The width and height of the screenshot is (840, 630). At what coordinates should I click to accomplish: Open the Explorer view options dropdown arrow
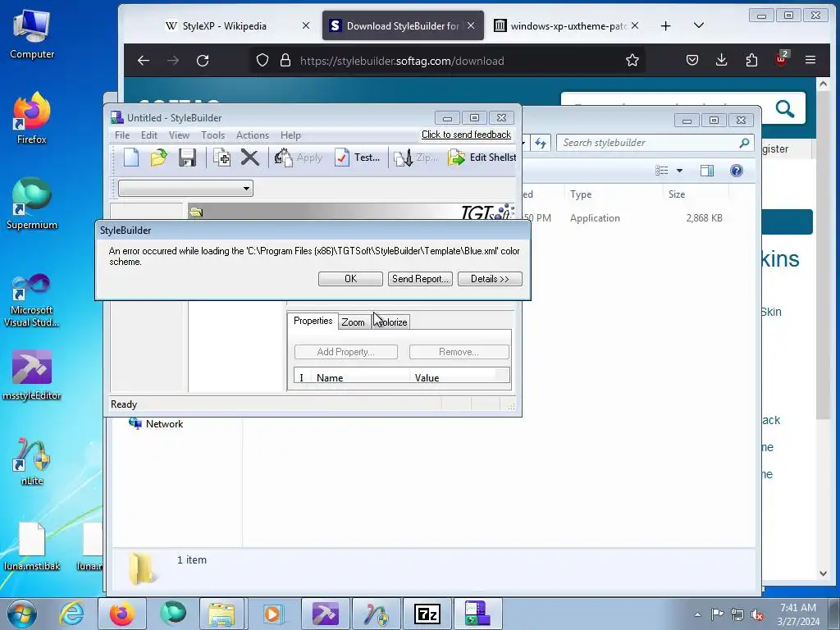click(x=679, y=171)
